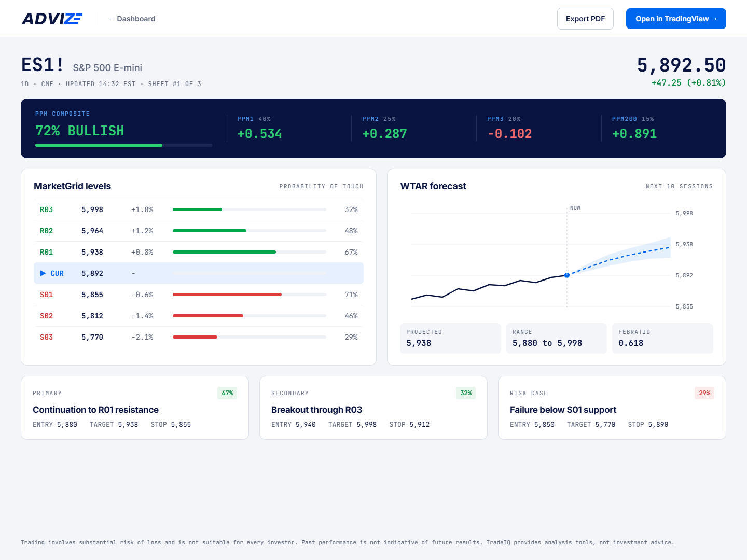This screenshot has width=747, height=560.
Task: Open the Breakout through R03 scenario
Action: 374,408
